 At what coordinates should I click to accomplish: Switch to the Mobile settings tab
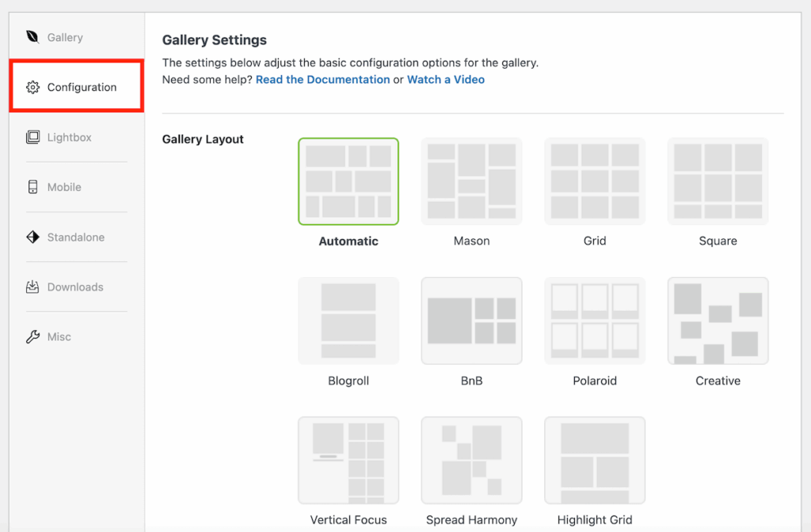pyautogui.click(x=63, y=187)
